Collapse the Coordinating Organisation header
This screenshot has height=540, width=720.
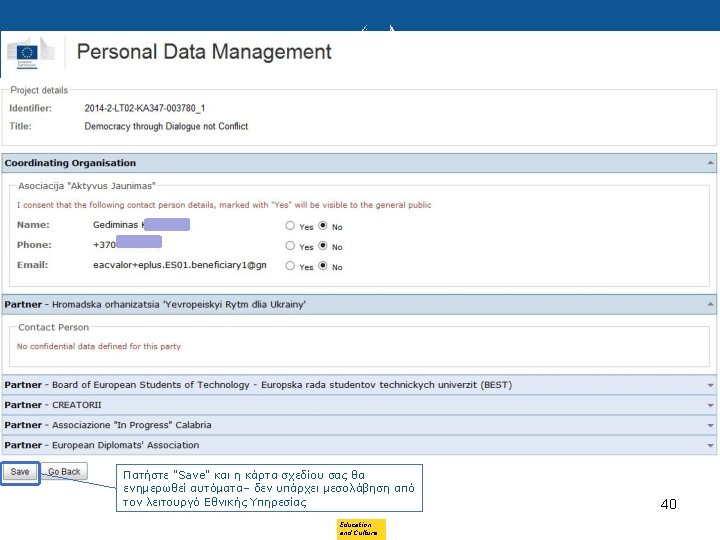(70, 163)
